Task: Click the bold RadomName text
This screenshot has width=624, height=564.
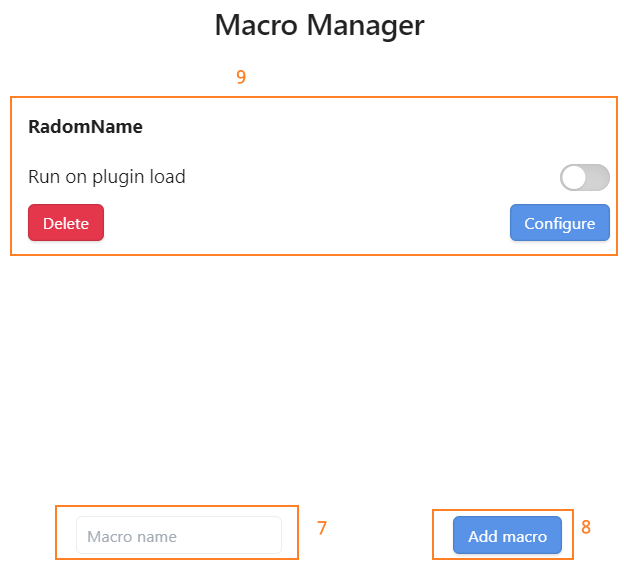Action: tap(85, 127)
